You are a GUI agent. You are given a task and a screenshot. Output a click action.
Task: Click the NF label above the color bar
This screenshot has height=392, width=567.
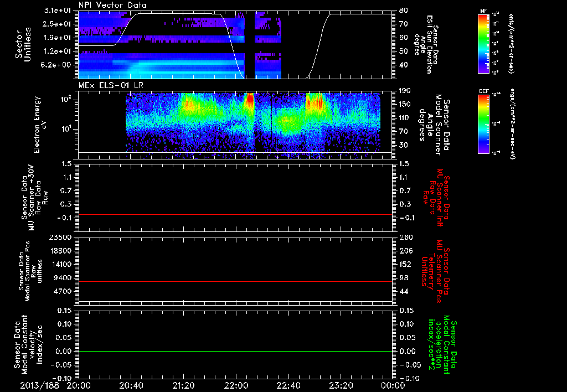click(483, 11)
